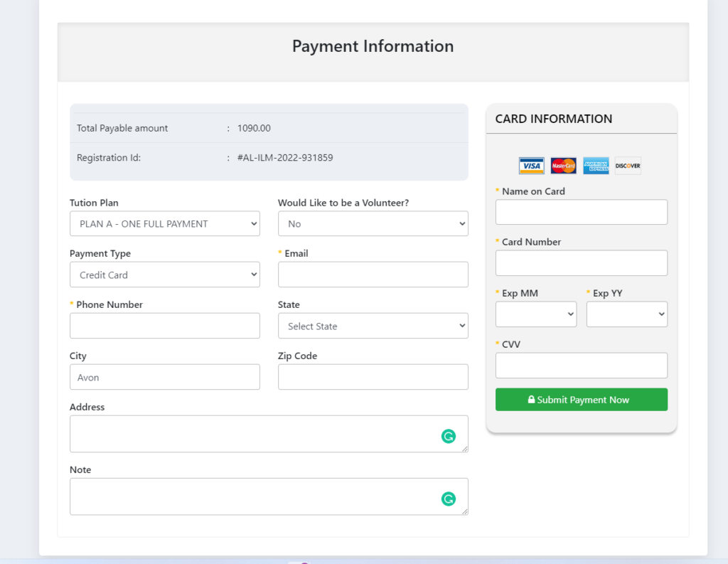Viewport: 728px width, 564px height.
Task: Choose a state from Select State
Action: tap(373, 326)
